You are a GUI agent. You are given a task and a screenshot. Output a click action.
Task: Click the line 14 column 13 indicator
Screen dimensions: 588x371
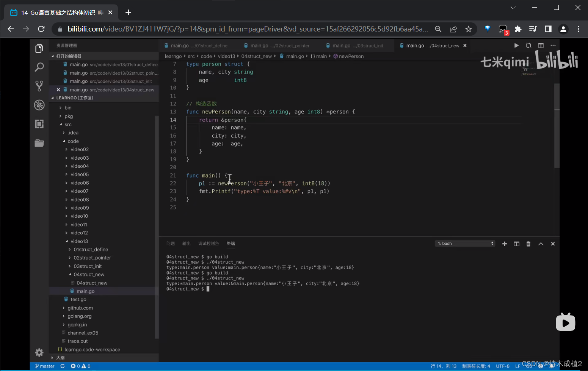click(x=444, y=366)
